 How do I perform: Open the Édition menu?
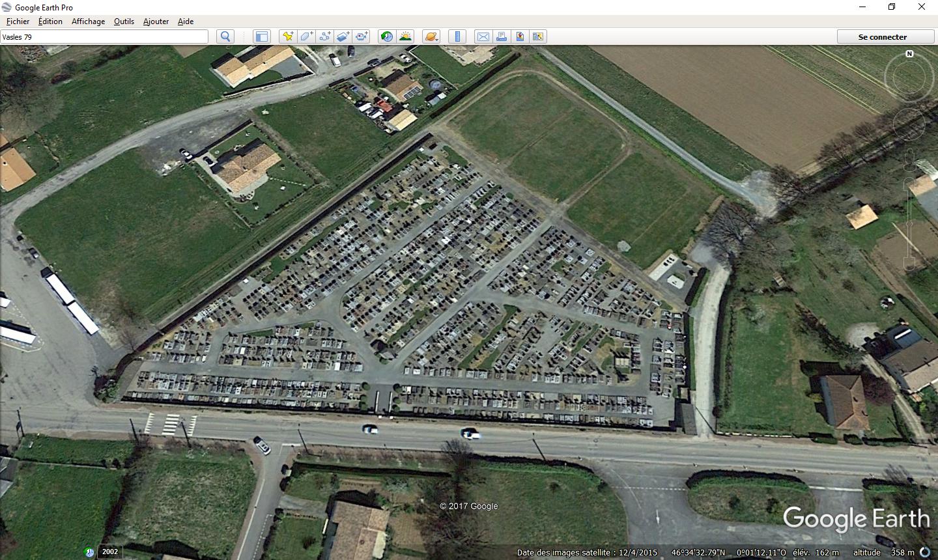50,21
